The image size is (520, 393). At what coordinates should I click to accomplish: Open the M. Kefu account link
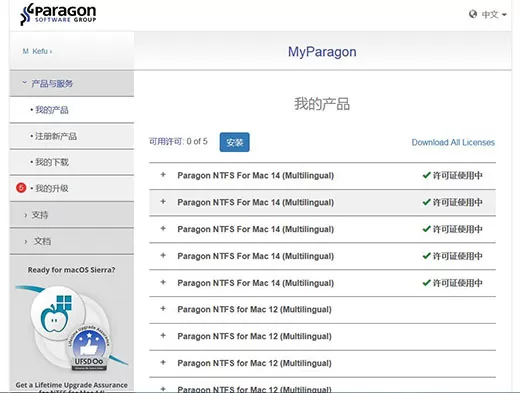(x=37, y=51)
